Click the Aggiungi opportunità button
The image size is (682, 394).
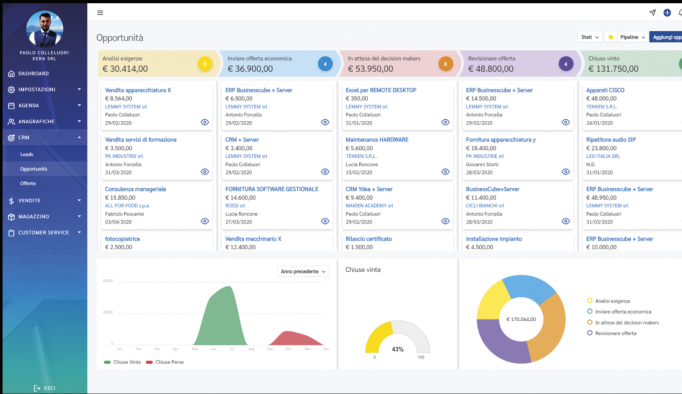666,37
